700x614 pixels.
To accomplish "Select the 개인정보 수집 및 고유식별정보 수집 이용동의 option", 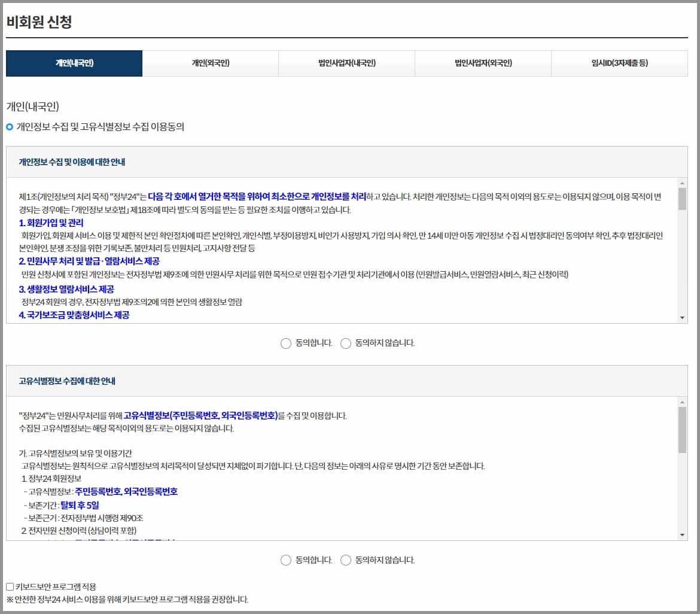I will [x=10, y=126].
